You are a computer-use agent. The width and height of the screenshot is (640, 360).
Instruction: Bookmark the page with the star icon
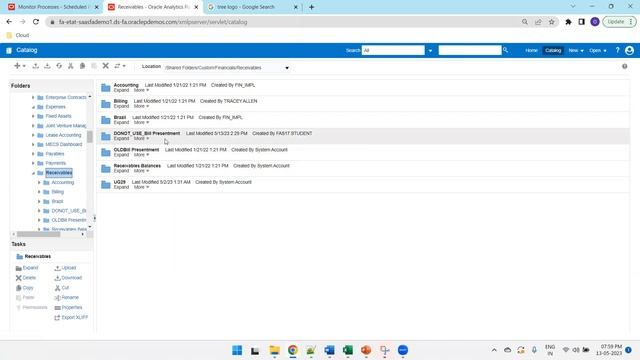(x=551, y=22)
